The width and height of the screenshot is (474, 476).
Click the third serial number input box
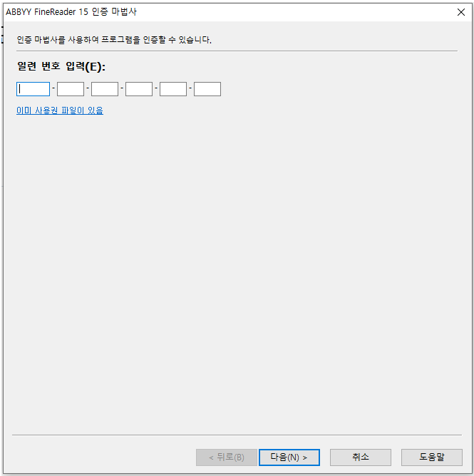(105, 89)
